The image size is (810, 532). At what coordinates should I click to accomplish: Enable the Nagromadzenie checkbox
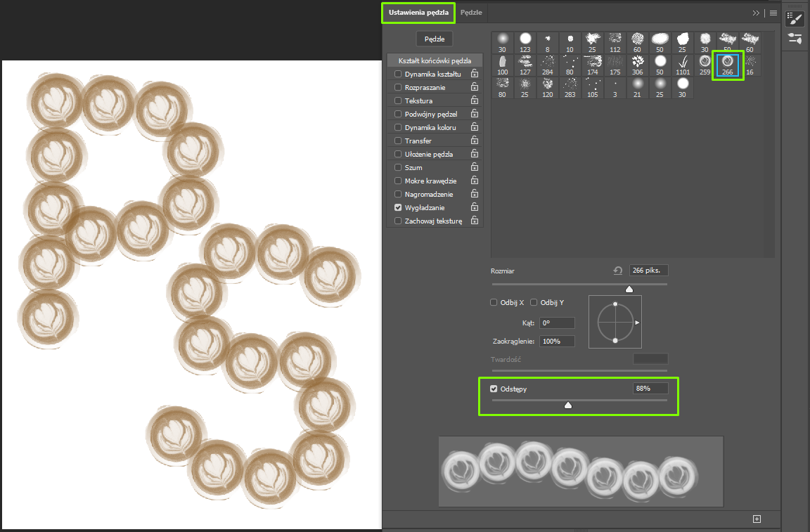(x=398, y=194)
